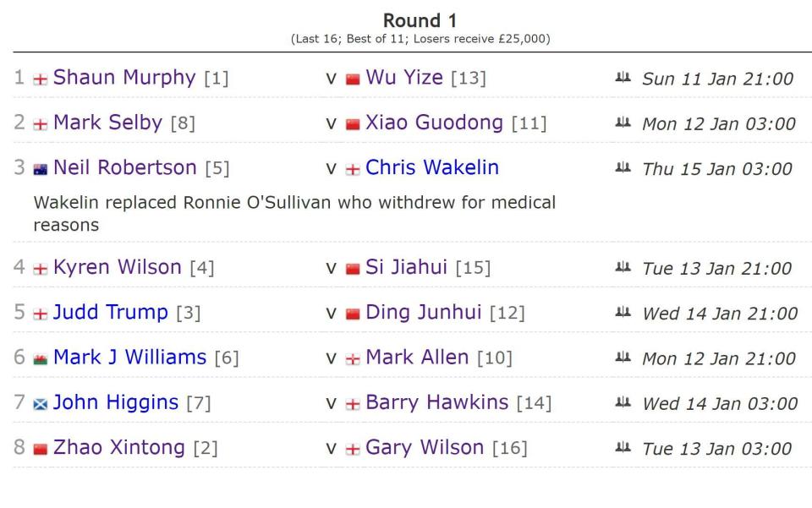Open Judd Trump's player page

pos(110,312)
